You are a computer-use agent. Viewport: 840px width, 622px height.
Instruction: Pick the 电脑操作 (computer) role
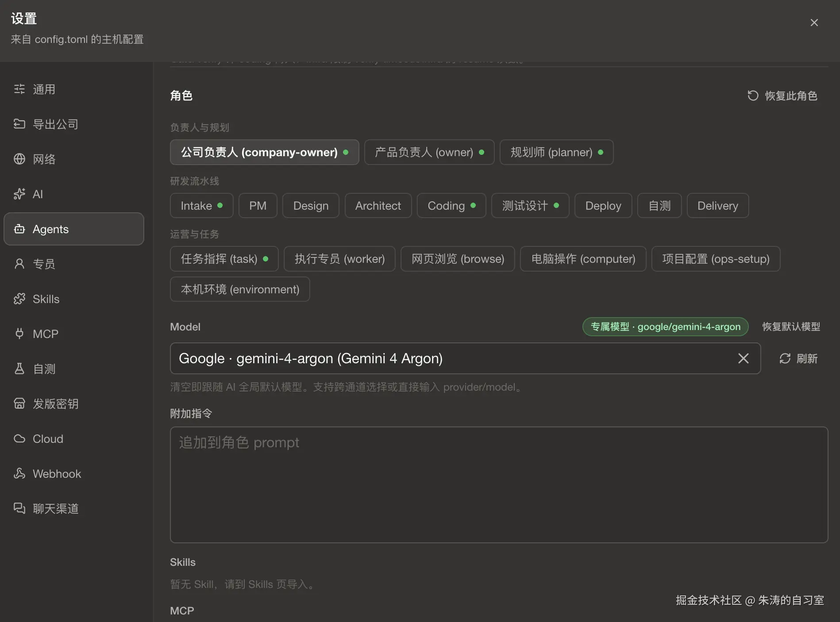tap(583, 259)
